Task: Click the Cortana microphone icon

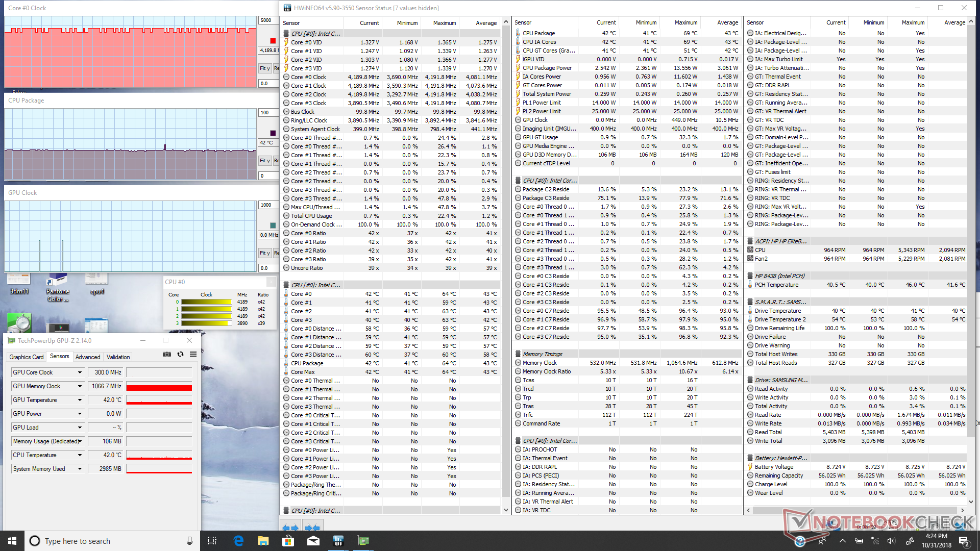Action: click(x=189, y=541)
